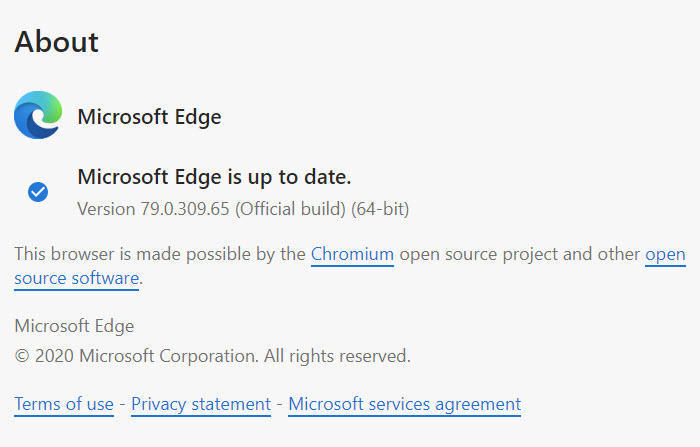Open the Chromium project link
The width and height of the screenshot is (700, 447).
[352, 254]
